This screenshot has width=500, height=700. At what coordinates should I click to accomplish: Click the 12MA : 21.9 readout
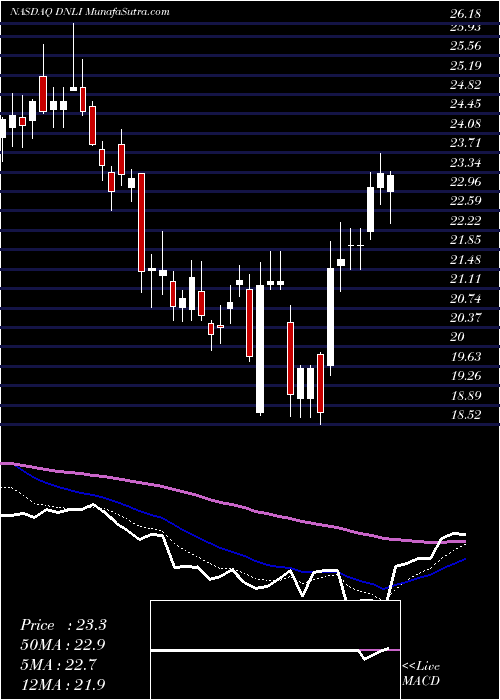63,684
